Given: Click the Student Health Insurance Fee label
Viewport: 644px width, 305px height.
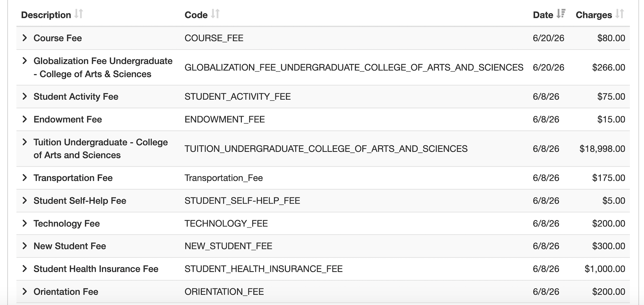Looking at the screenshot, I should (x=96, y=269).
